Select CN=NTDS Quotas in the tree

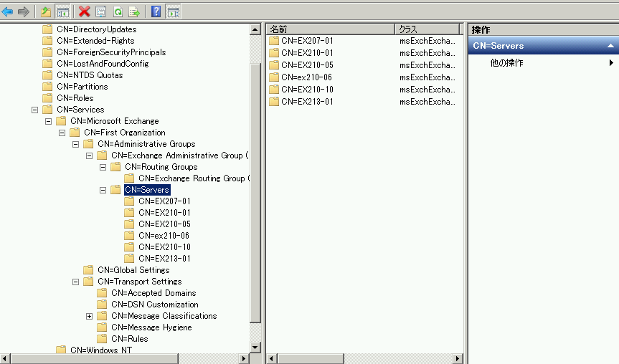click(x=90, y=75)
